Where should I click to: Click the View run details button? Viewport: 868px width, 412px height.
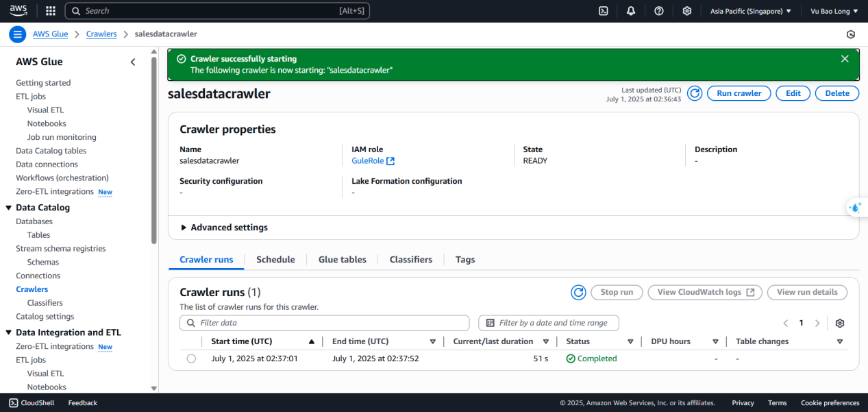[807, 292]
